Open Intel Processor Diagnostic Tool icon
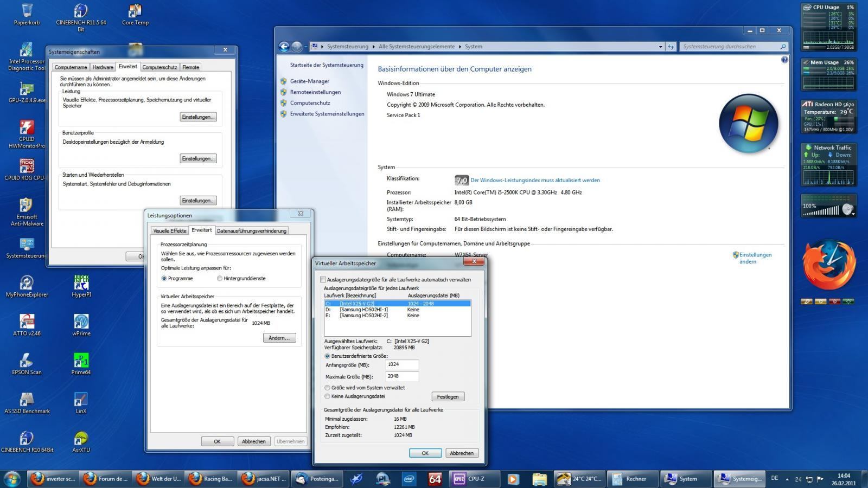 pyautogui.click(x=27, y=56)
